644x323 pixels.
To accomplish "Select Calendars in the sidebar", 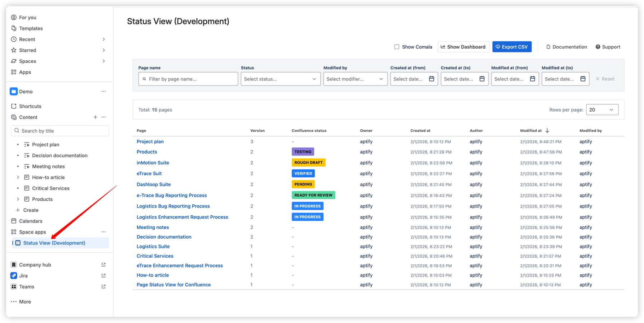I will (x=30, y=221).
